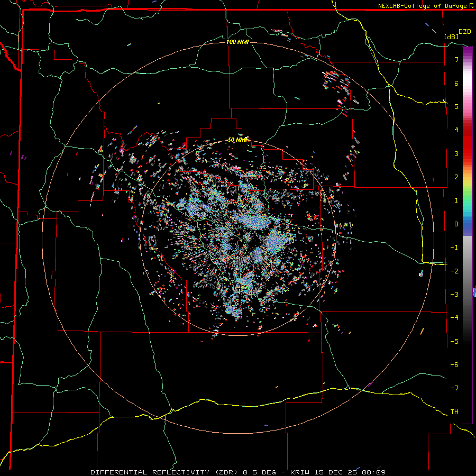Click the scale value -3
Viewport: 476px width, 476px height.
(x=454, y=295)
